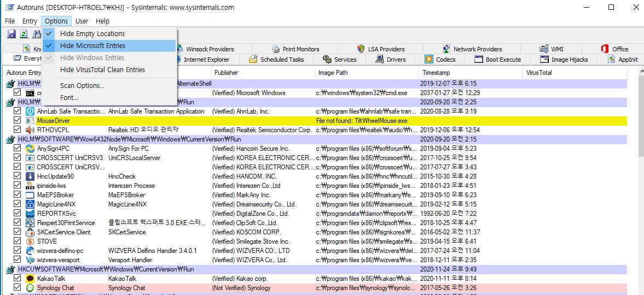
Task: Click the cmd.exe console icon
Action: click(x=30, y=93)
